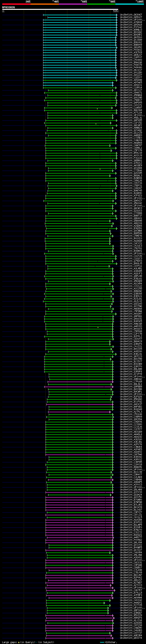Select hit label UniRef100_P93402
146x644 pixels.
[131, 50]
